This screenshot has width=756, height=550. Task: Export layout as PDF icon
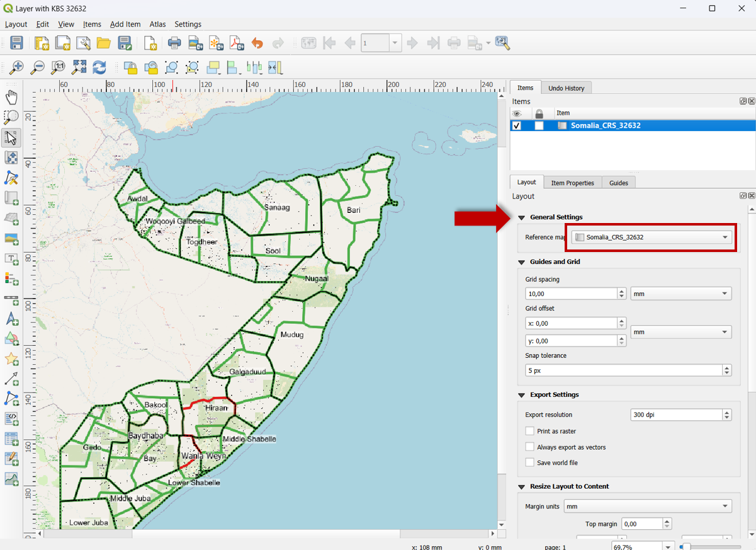(x=237, y=43)
